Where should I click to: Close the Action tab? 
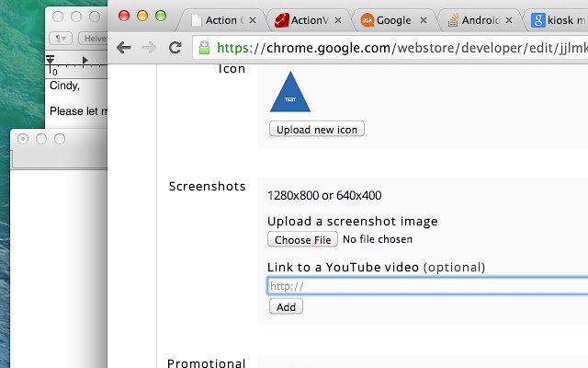point(253,20)
